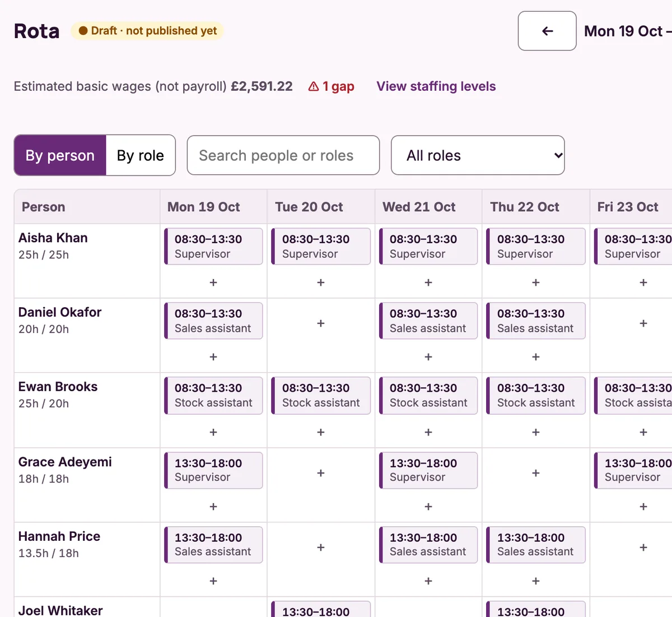
Task: Add shift for Aisha Khan on Wed 21 Oct
Action: click(428, 282)
